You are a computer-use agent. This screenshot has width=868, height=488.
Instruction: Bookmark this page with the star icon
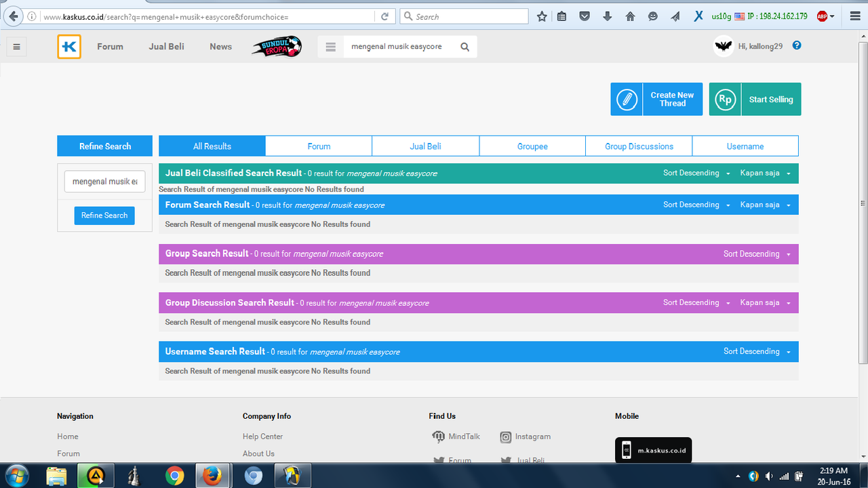coord(542,16)
